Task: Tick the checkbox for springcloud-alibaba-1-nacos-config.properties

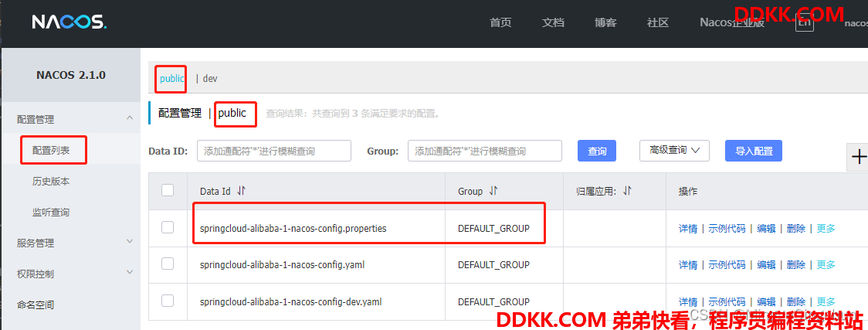Action: click(168, 227)
